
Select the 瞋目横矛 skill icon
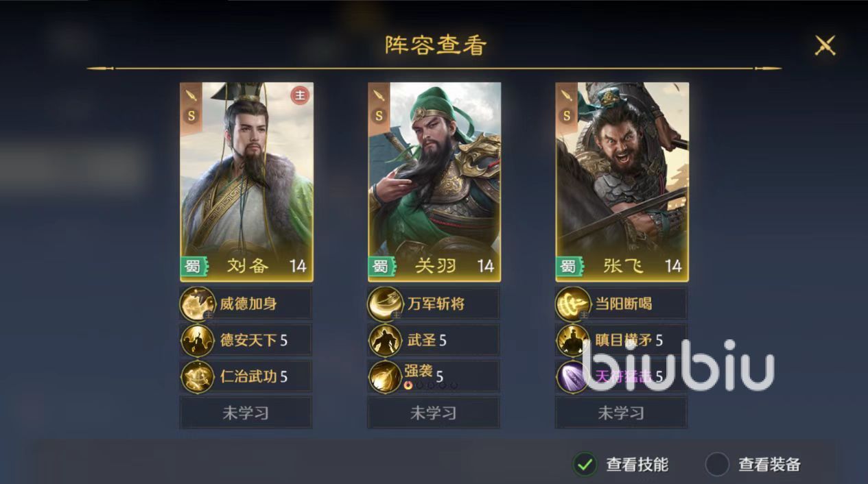pyautogui.click(x=574, y=340)
